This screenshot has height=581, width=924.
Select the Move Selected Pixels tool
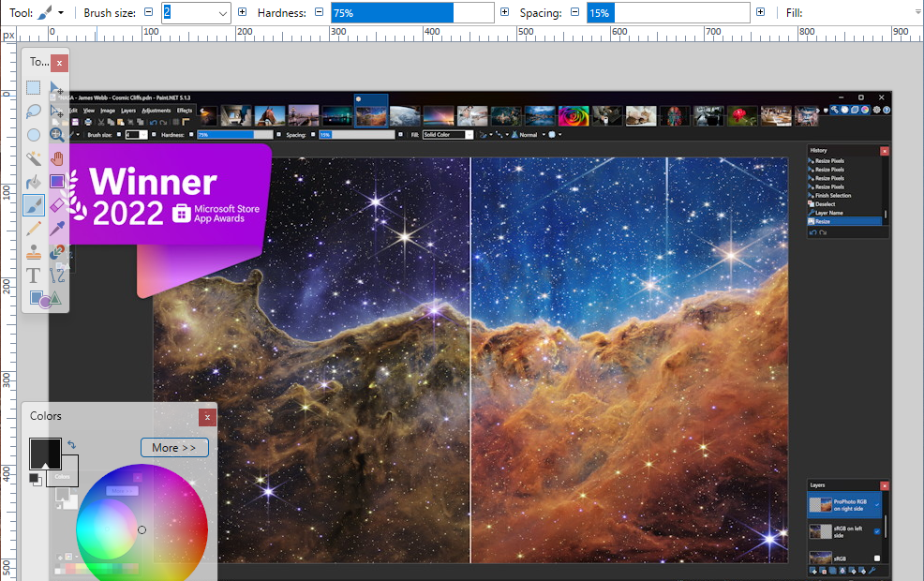coord(56,88)
